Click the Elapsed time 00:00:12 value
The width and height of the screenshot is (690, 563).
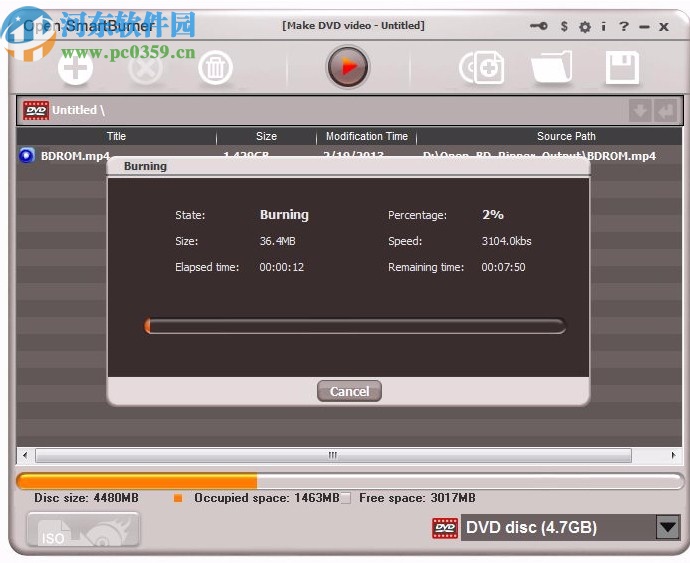(281, 267)
